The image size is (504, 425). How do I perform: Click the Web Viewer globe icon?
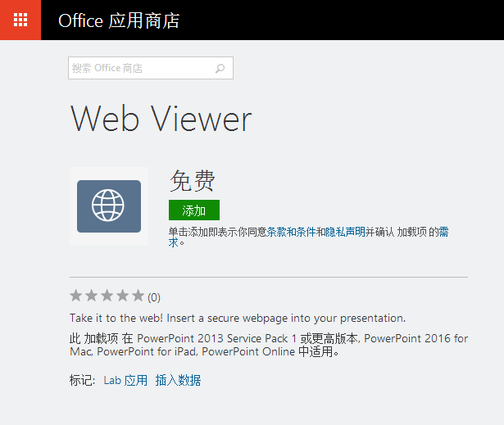[x=109, y=206]
